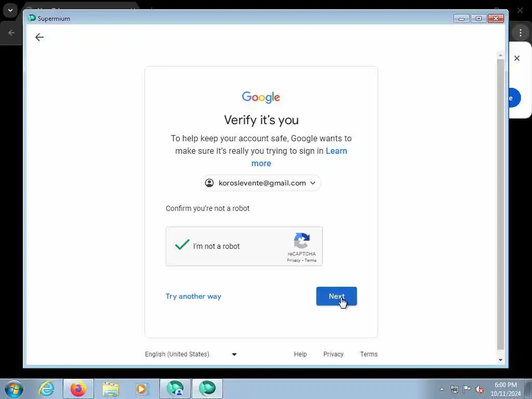Open the English (United States) language dropdown

(191, 354)
